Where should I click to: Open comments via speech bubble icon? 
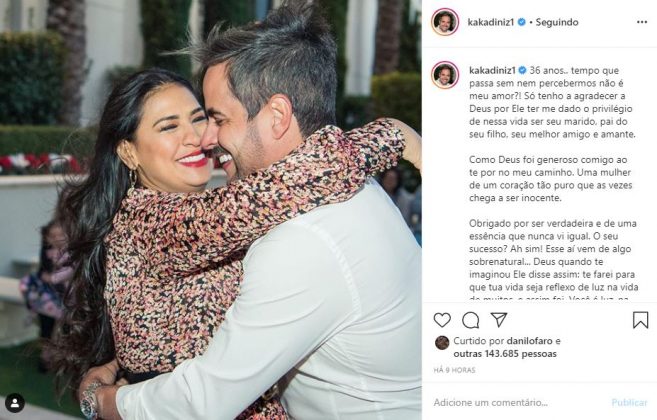(x=471, y=320)
